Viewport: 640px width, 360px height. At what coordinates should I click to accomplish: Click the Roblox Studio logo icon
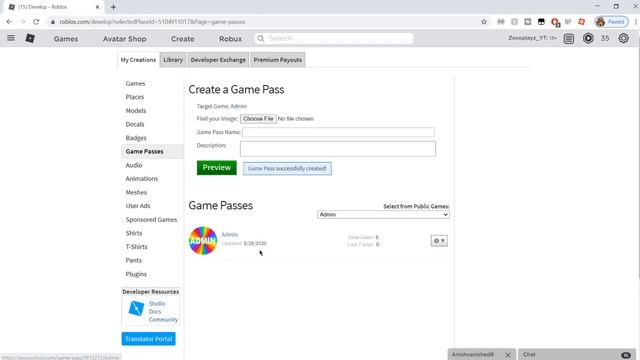pyautogui.click(x=136, y=308)
